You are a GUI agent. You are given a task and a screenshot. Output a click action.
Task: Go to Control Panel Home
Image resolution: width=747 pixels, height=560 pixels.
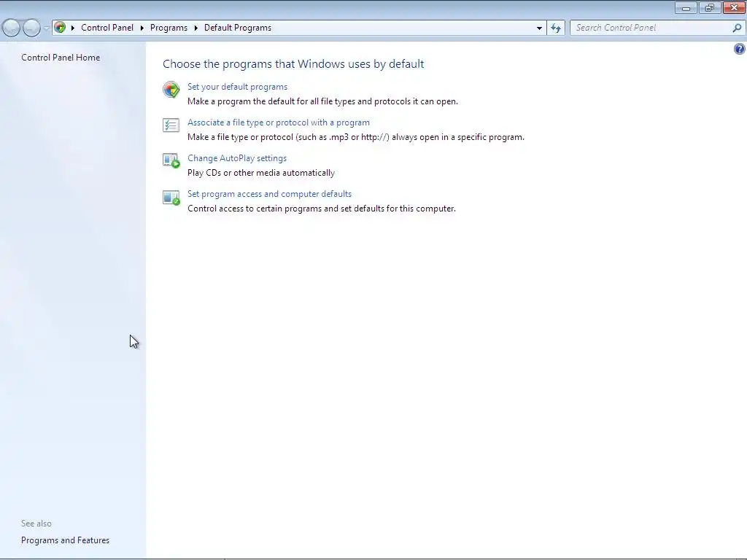[61, 57]
